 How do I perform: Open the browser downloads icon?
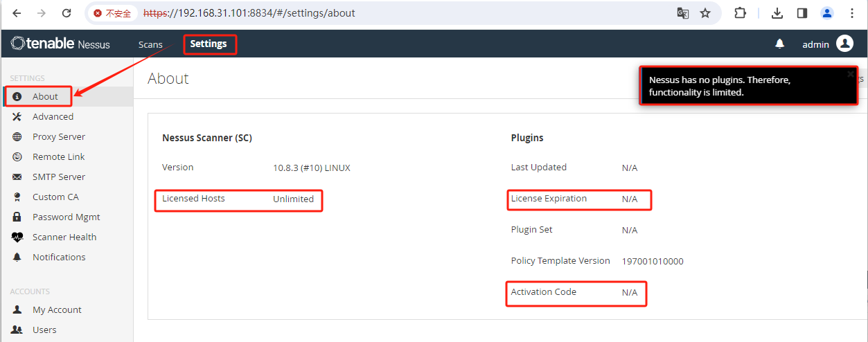777,13
